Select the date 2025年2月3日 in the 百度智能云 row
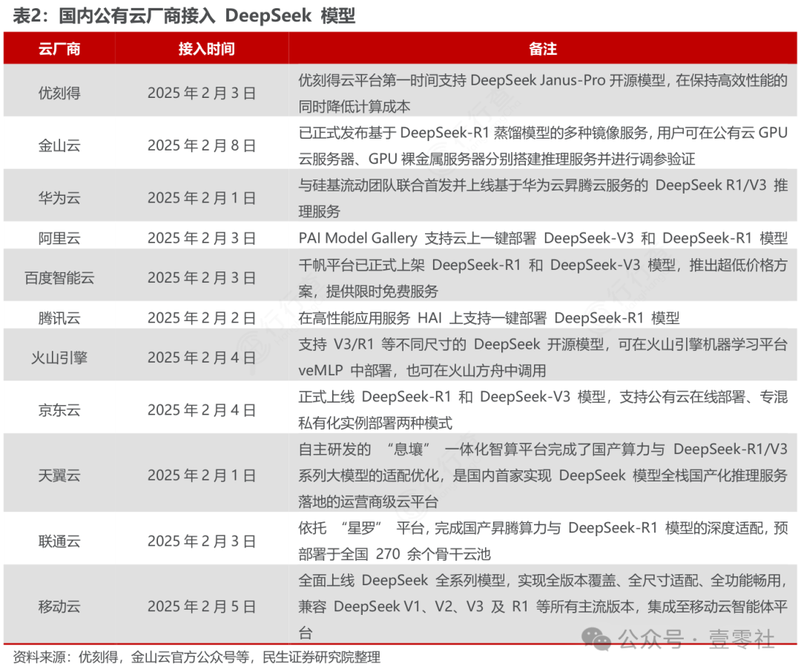Screen dimensions: 801x672 click(x=202, y=277)
